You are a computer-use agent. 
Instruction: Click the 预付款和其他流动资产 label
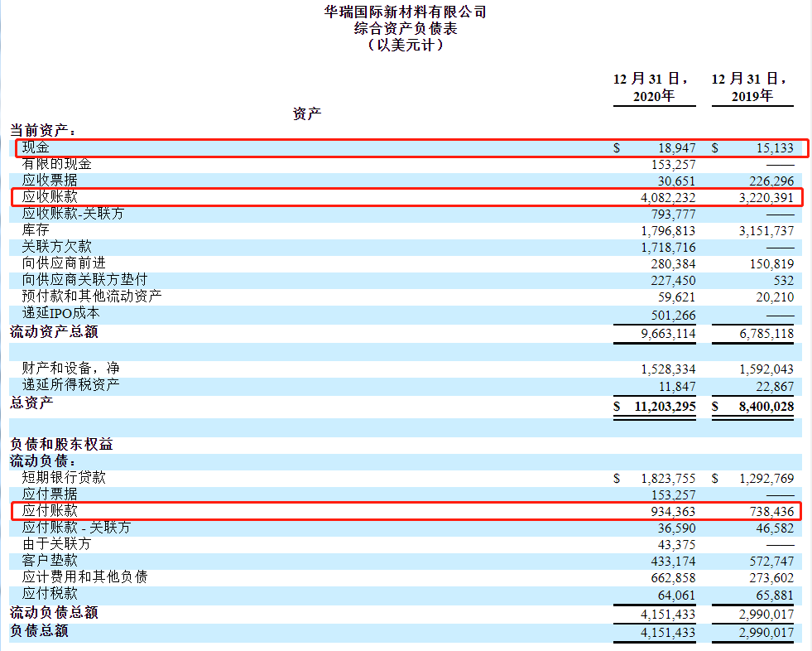coord(92,296)
